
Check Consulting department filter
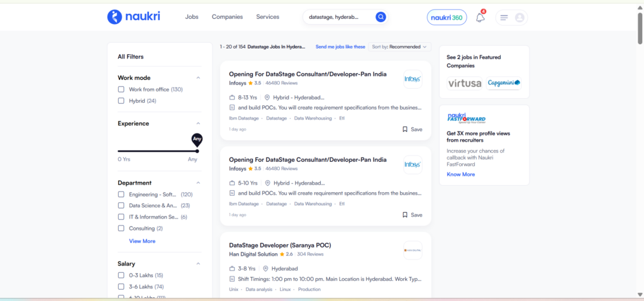click(121, 228)
